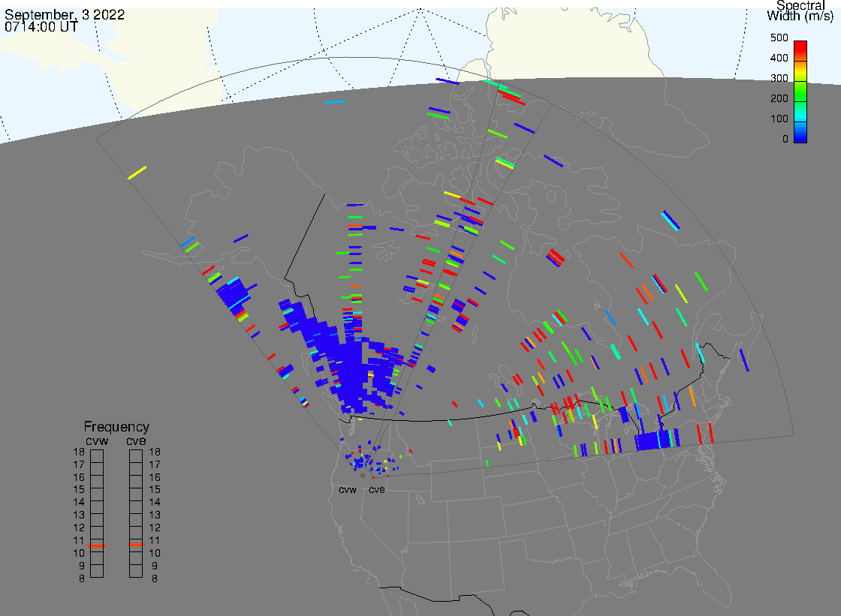Viewport: 841px width, 616px height.
Task: Select the '500' color bar label
Action: tap(779, 38)
